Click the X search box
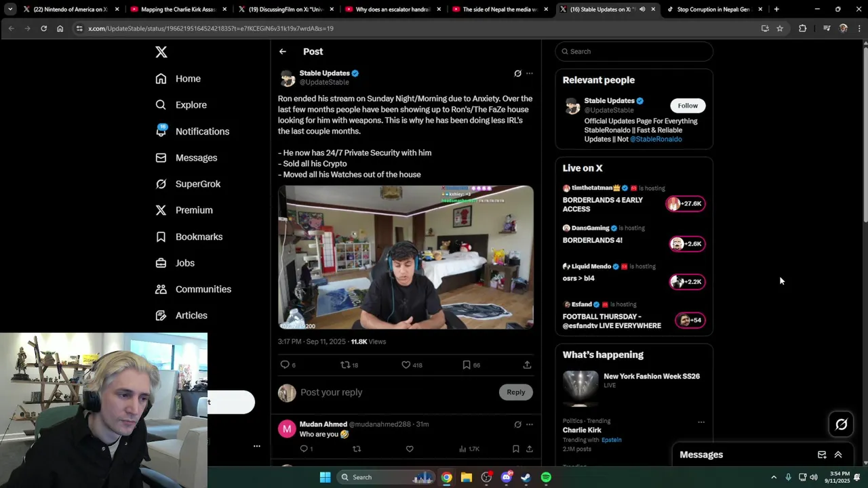This screenshot has width=868, height=488. 634,52
